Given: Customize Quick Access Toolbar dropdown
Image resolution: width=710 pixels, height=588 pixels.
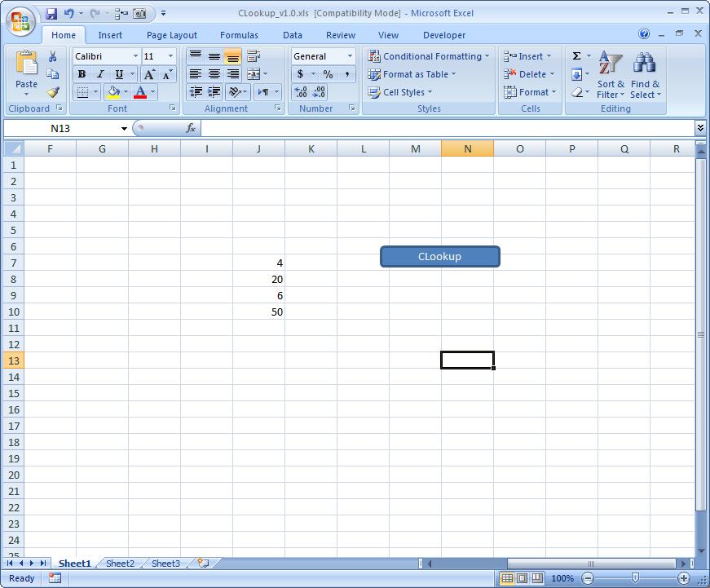Looking at the screenshot, I should (x=164, y=14).
